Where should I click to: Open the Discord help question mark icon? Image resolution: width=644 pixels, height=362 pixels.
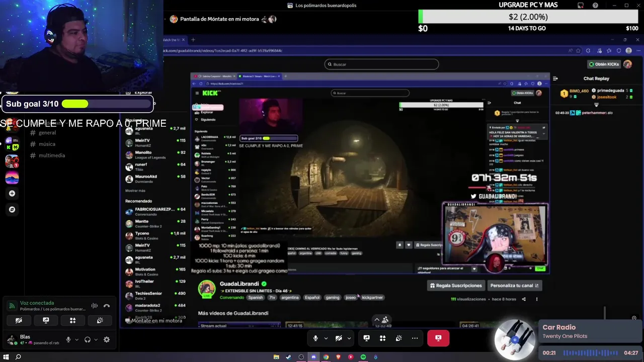pyautogui.click(x=596, y=6)
